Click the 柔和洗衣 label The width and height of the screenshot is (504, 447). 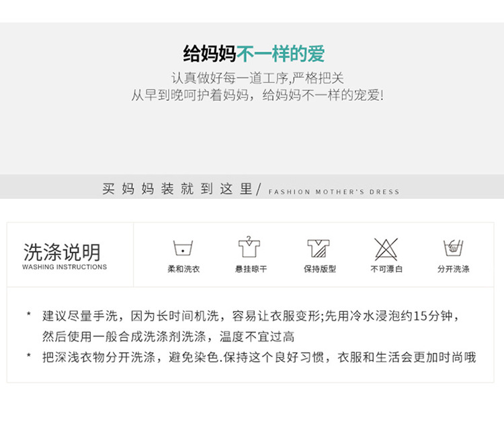183,269
